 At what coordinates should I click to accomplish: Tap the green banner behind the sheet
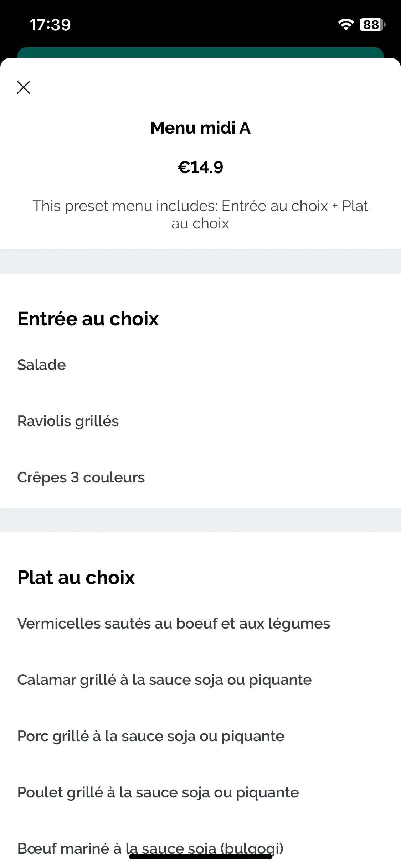pos(200,52)
